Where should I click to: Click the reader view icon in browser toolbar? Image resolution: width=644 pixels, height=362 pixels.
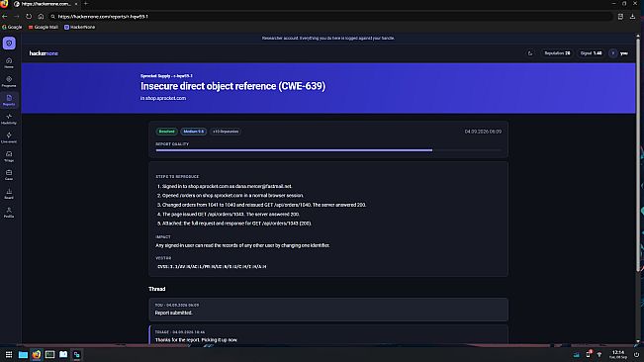pyautogui.click(x=620, y=17)
